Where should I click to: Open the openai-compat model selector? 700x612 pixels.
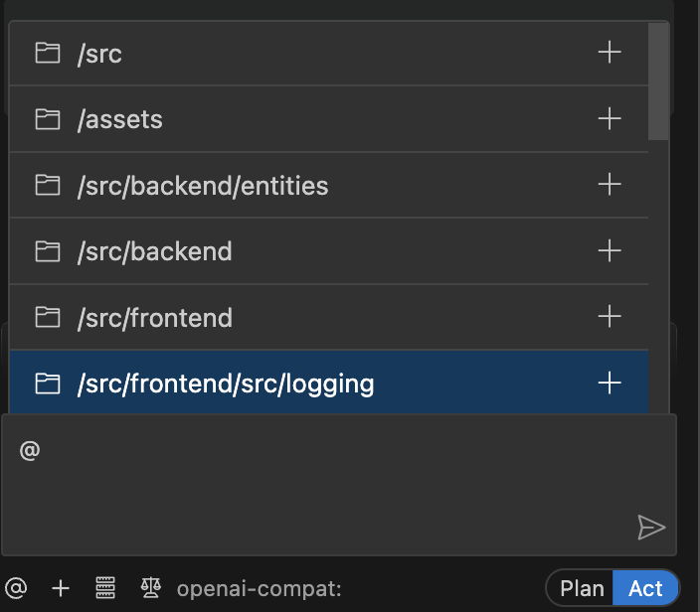pyautogui.click(x=259, y=588)
